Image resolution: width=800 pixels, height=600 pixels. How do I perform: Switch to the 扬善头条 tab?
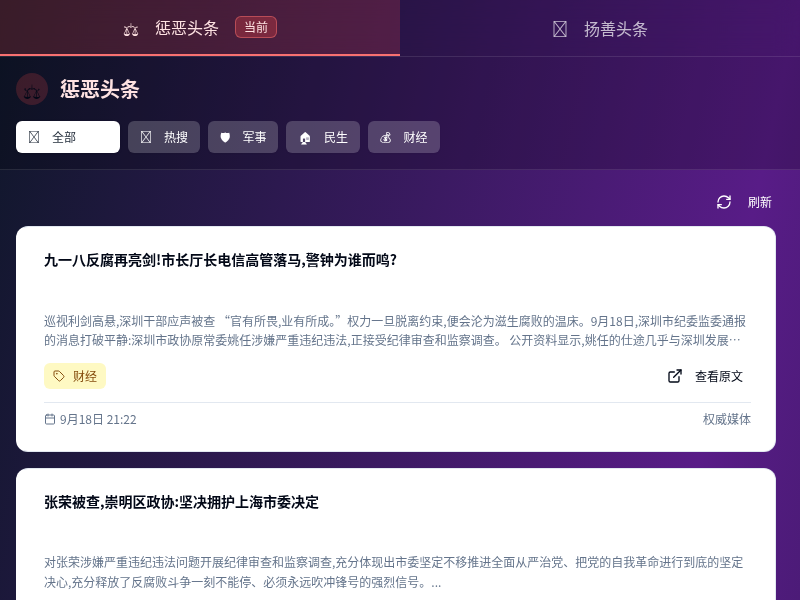(x=600, y=28)
